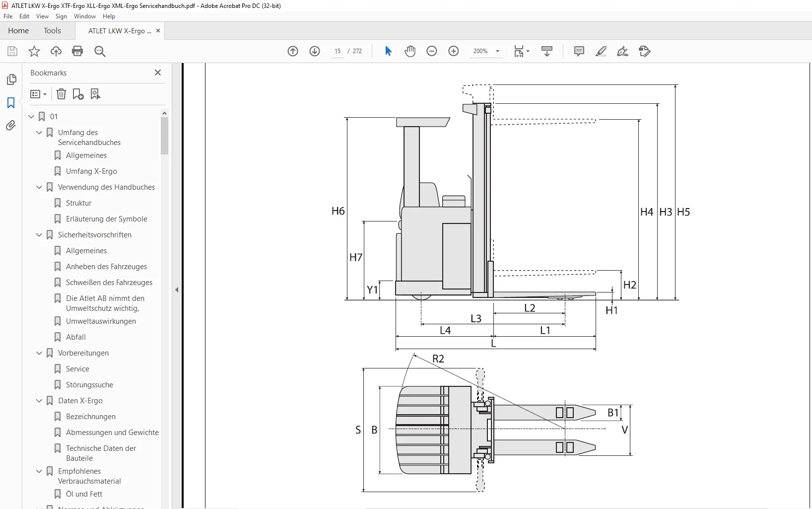Close the ATLET LKW X-Ergo document tab
This screenshot has height=509, width=812.
click(x=158, y=31)
